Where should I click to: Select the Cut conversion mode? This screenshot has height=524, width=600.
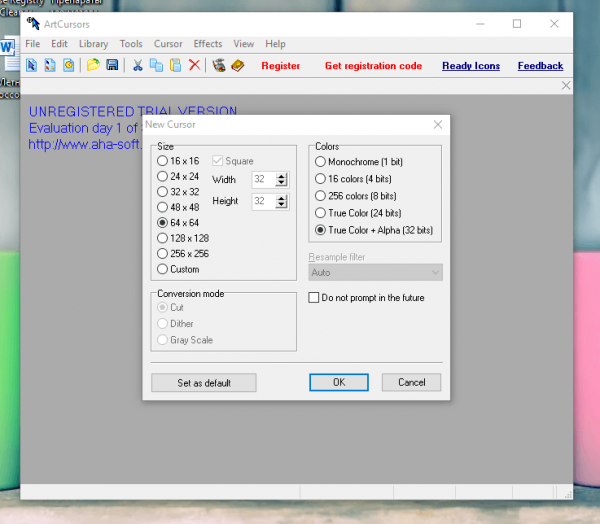coord(170,307)
